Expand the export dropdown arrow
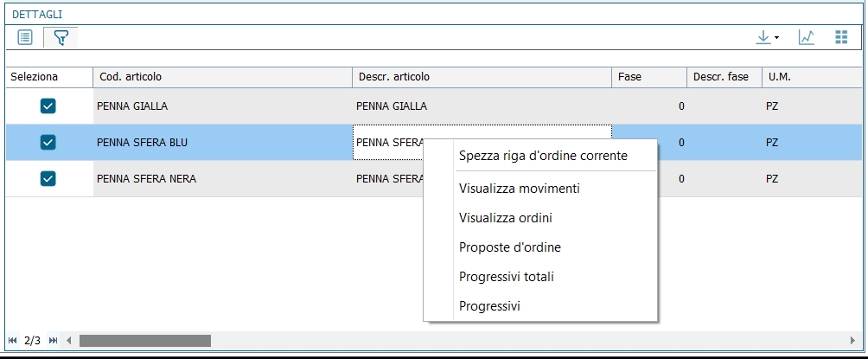 (776, 38)
